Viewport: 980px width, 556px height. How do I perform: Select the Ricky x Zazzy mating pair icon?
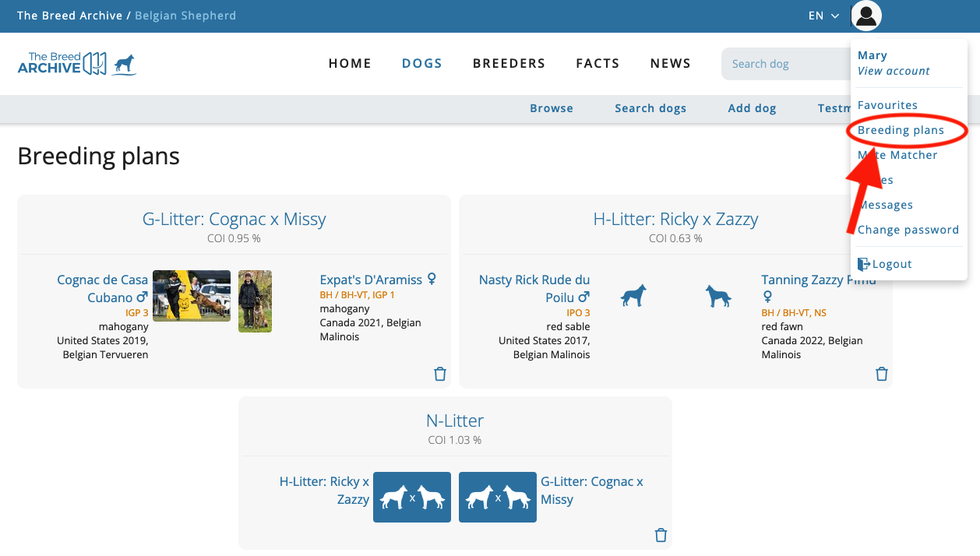[411, 497]
